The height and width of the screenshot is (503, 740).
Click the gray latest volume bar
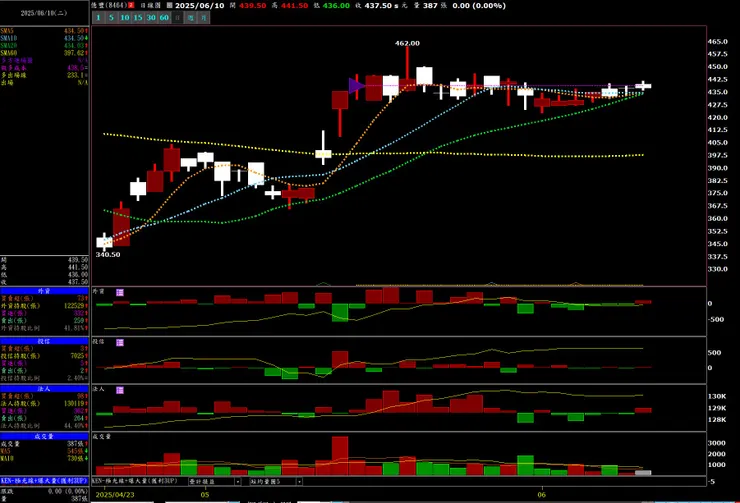643,472
